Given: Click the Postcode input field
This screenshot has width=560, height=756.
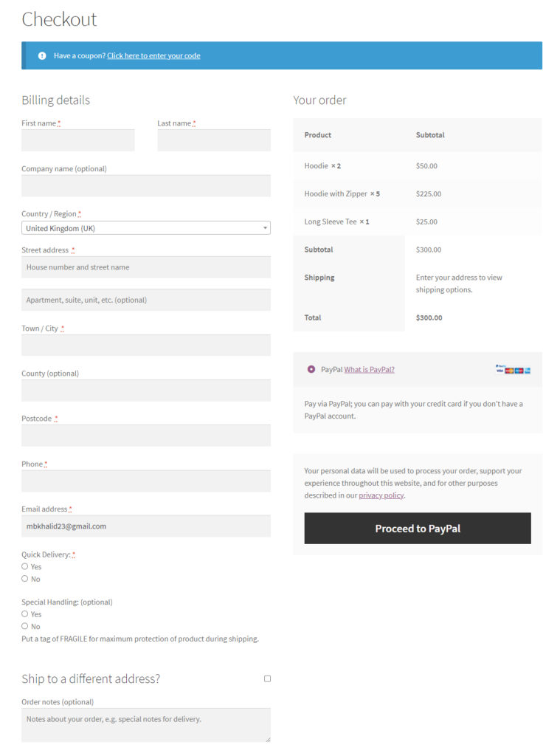Looking at the screenshot, I should click(146, 436).
